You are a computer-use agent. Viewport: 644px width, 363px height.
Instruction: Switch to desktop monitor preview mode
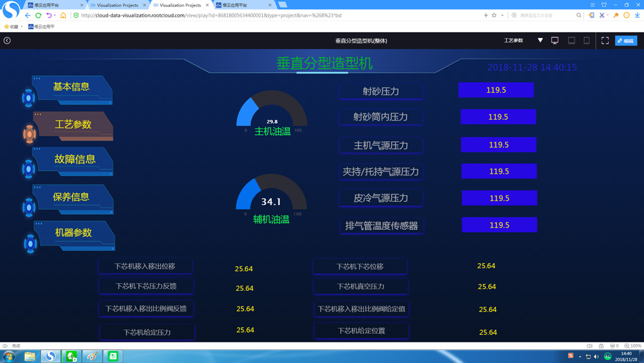tap(554, 41)
